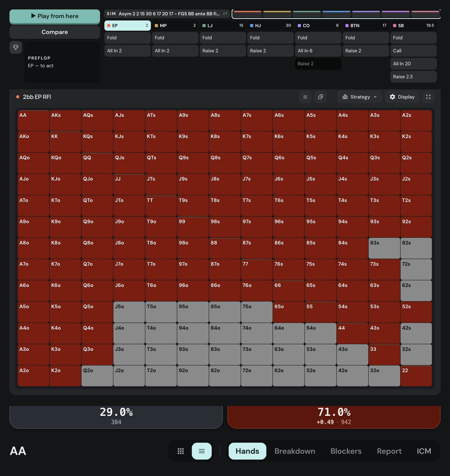450x476 pixels.
Task: Switch to list view icon at bottom
Action: tap(202, 451)
